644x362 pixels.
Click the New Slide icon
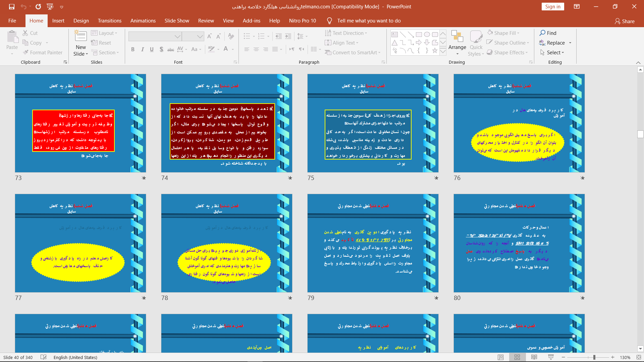80,36
